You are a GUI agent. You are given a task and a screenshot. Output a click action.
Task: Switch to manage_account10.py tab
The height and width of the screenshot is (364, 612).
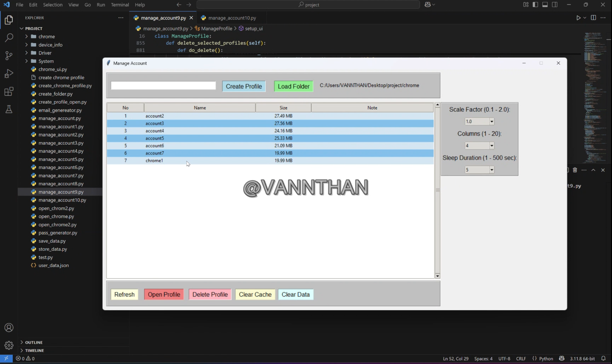coord(232,18)
